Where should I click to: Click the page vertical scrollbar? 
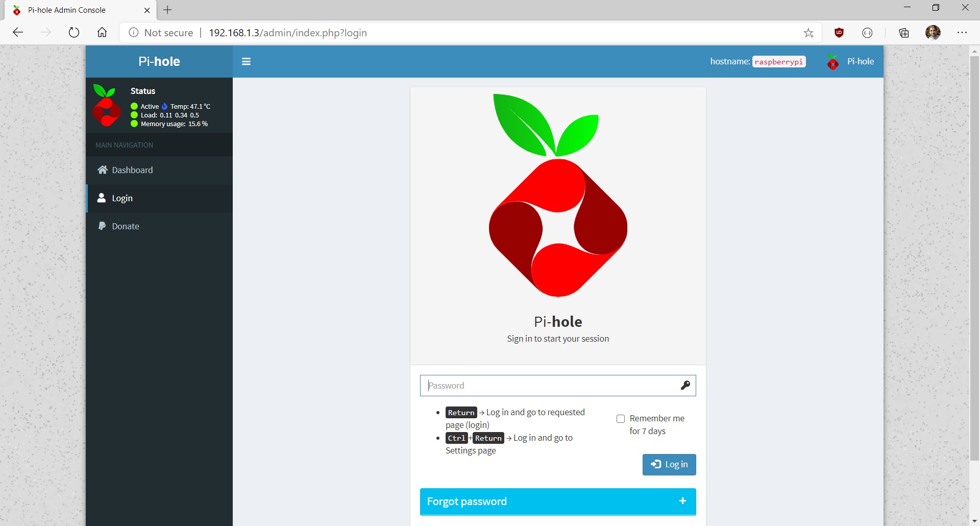(x=974, y=258)
